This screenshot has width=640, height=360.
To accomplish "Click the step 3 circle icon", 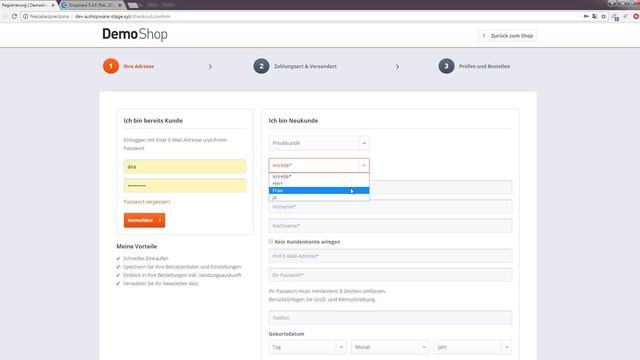I will point(446,66).
